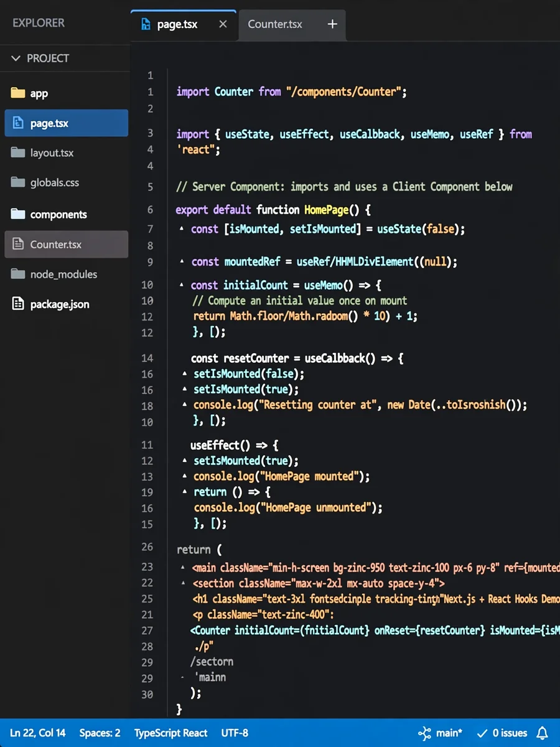560x747 pixels.
Task: Fold arrow beside 'HomePage mounted' log
Action: point(185,476)
